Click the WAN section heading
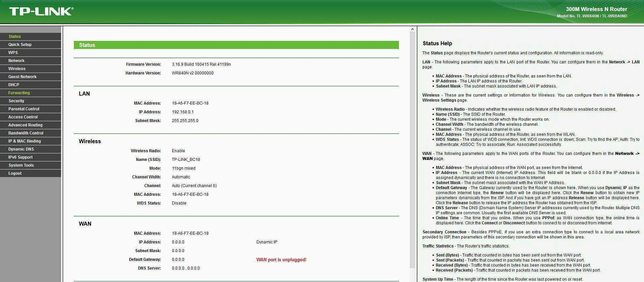The width and height of the screenshot is (644, 282). (x=85, y=224)
